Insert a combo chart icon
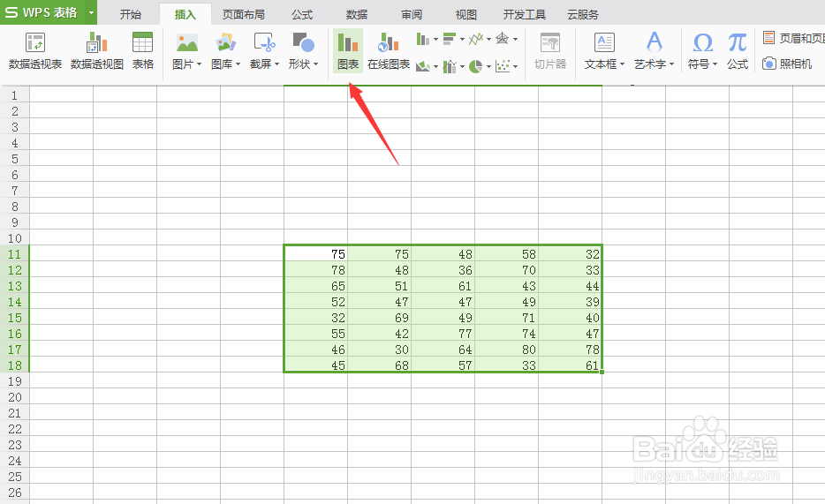Viewport: 825px width, 504px height. (450, 66)
